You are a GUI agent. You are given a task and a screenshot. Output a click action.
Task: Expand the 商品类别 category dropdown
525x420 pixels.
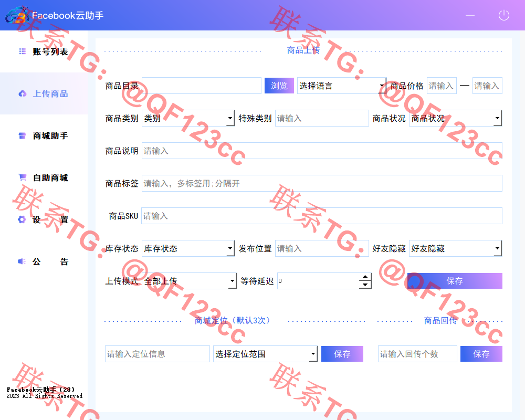(188, 118)
